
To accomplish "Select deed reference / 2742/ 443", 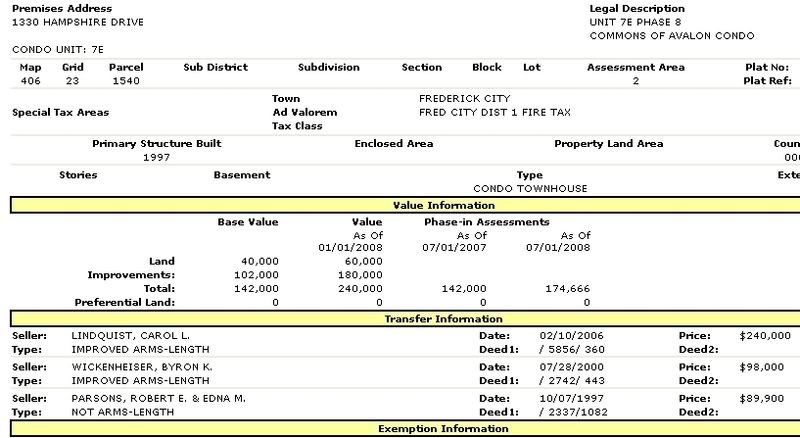I will (x=572, y=381).
